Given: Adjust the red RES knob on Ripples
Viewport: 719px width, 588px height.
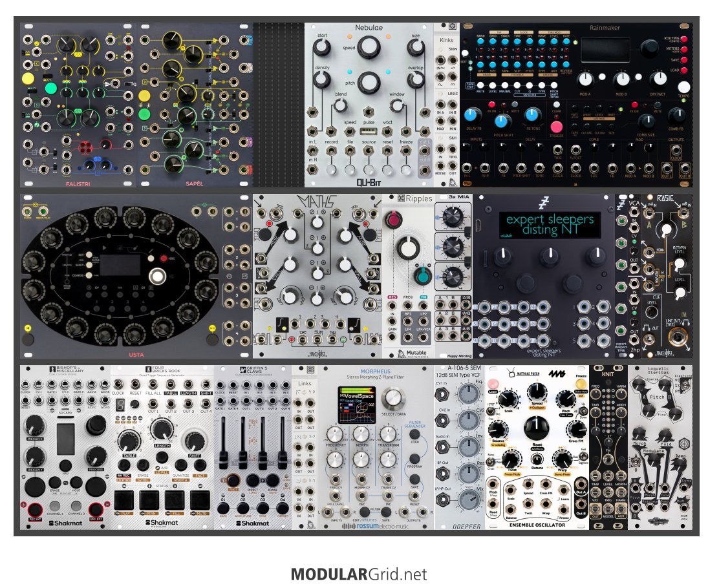Looking at the screenshot, I should pyautogui.click(x=393, y=220).
